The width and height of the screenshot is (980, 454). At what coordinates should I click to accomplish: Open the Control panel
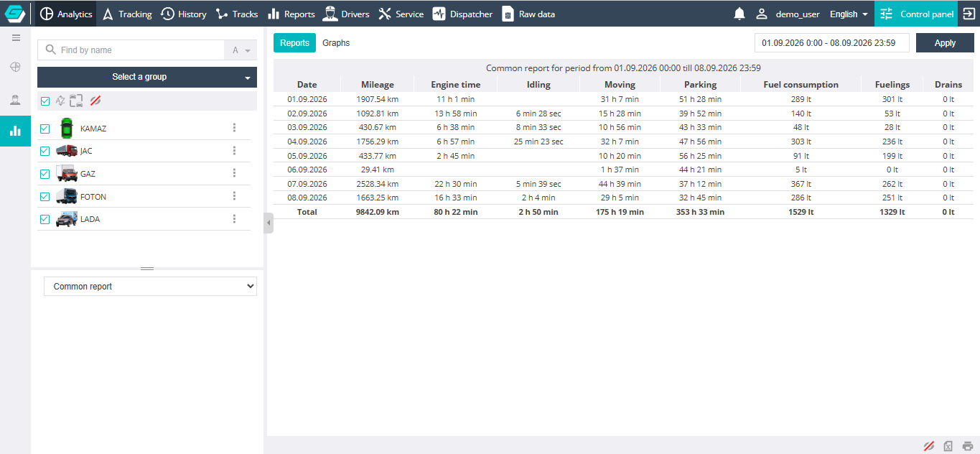(916, 14)
